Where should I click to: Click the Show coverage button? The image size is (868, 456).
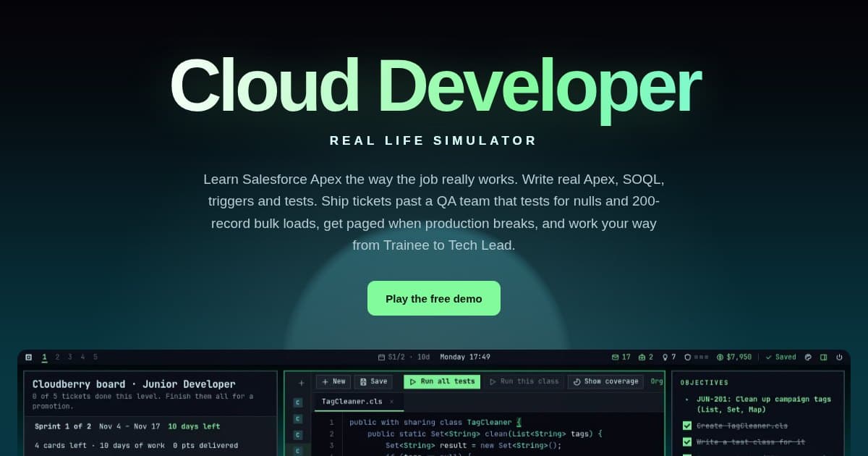pyautogui.click(x=605, y=381)
